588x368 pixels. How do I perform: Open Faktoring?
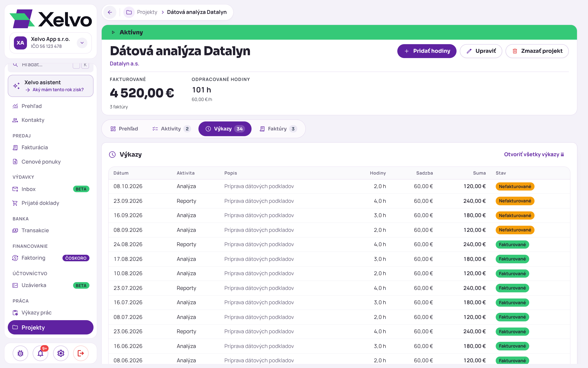[x=51, y=258]
